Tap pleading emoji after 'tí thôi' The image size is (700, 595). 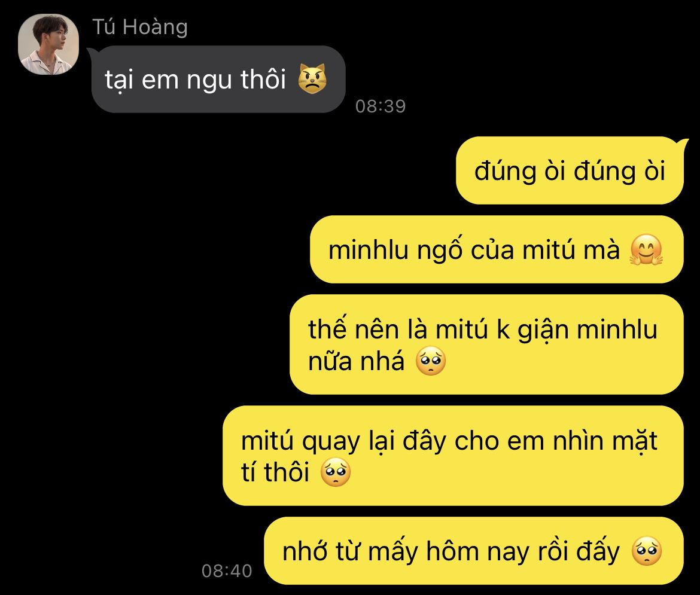tap(336, 472)
